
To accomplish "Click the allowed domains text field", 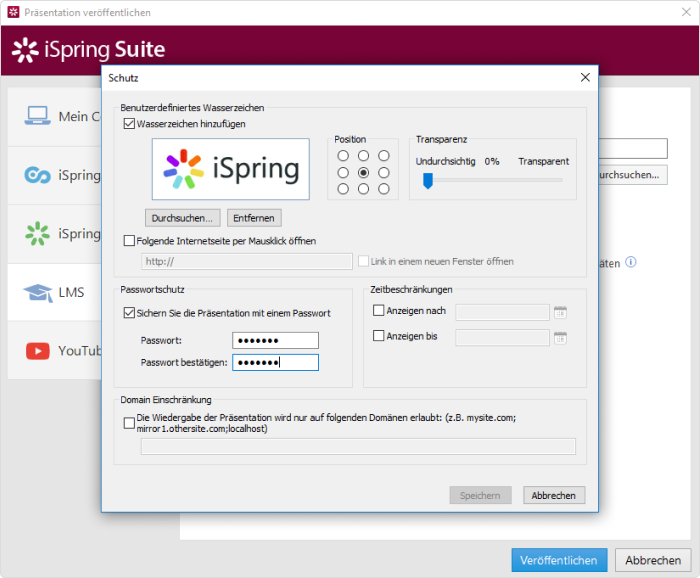I will pyautogui.click(x=358, y=446).
